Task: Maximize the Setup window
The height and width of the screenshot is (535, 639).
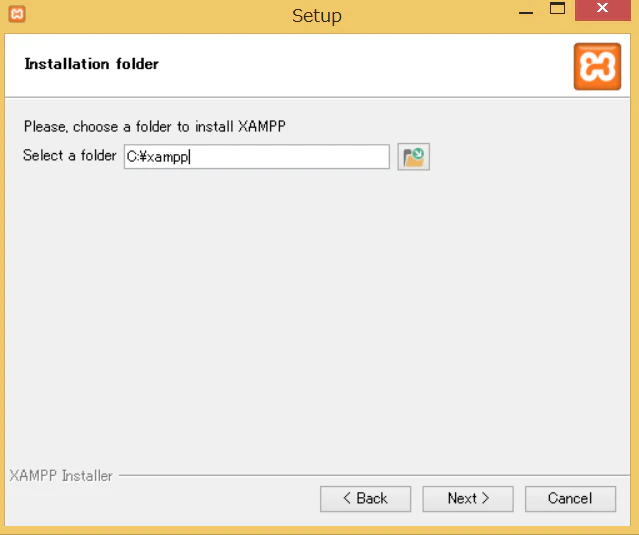Action: coord(557,9)
